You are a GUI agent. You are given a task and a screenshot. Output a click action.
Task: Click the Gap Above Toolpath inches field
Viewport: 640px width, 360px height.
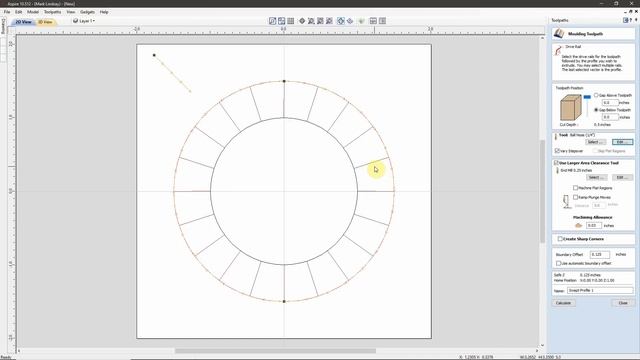click(x=610, y=102)
